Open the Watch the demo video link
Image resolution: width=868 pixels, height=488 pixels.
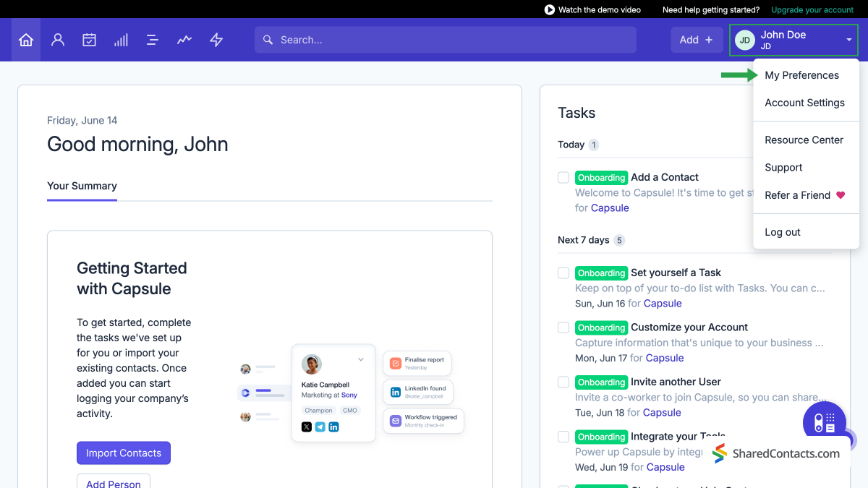(x=600, y=10)
